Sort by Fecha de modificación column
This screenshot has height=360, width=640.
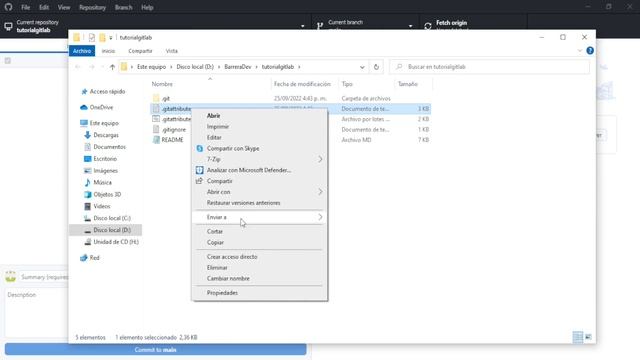point(302,84)
